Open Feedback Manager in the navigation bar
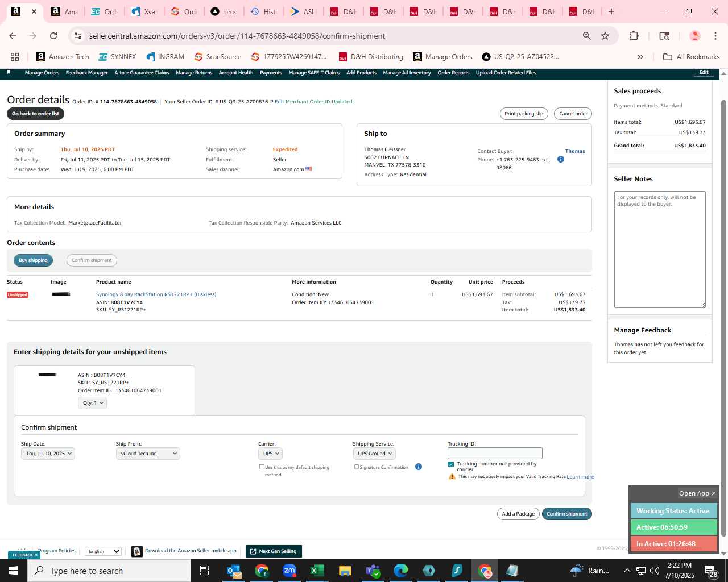The width and height of the screenshot is (728, 582). [x=86, y=73]
